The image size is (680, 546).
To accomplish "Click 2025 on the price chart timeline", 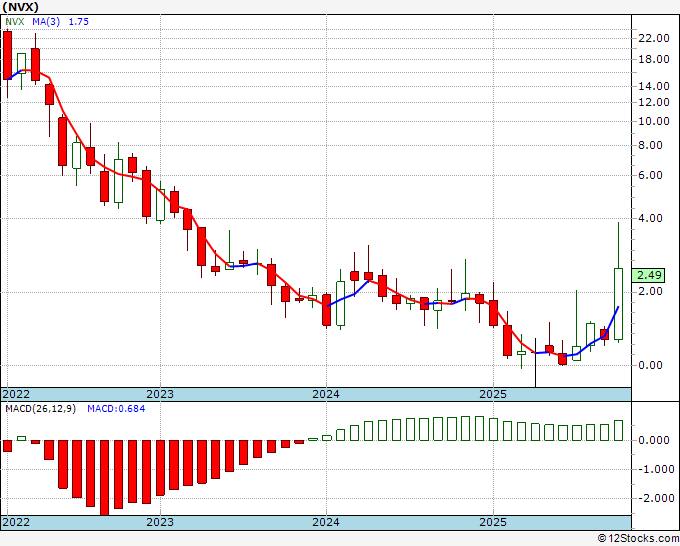I will [x=493, y=394].
